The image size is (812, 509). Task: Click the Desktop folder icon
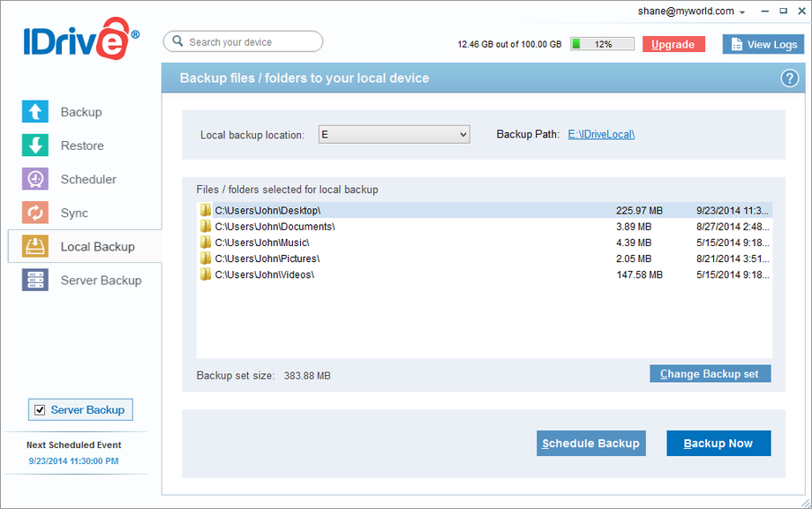(x=206, y=210)
